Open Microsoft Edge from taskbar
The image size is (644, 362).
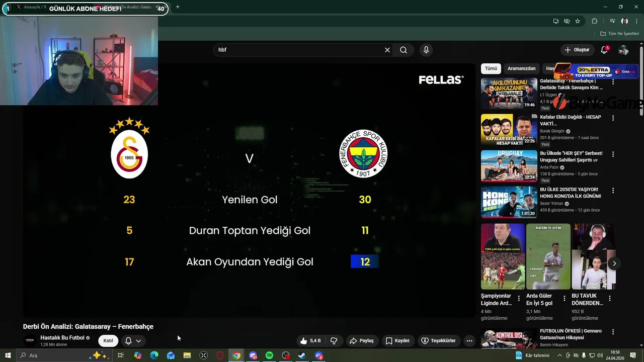[154, 355]
